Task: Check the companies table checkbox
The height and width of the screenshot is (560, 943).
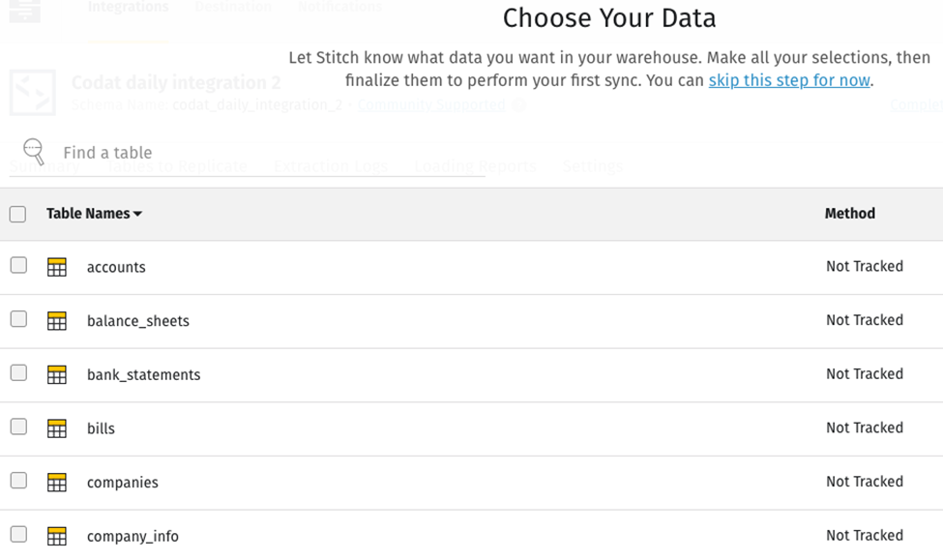Action: point(17,482)
